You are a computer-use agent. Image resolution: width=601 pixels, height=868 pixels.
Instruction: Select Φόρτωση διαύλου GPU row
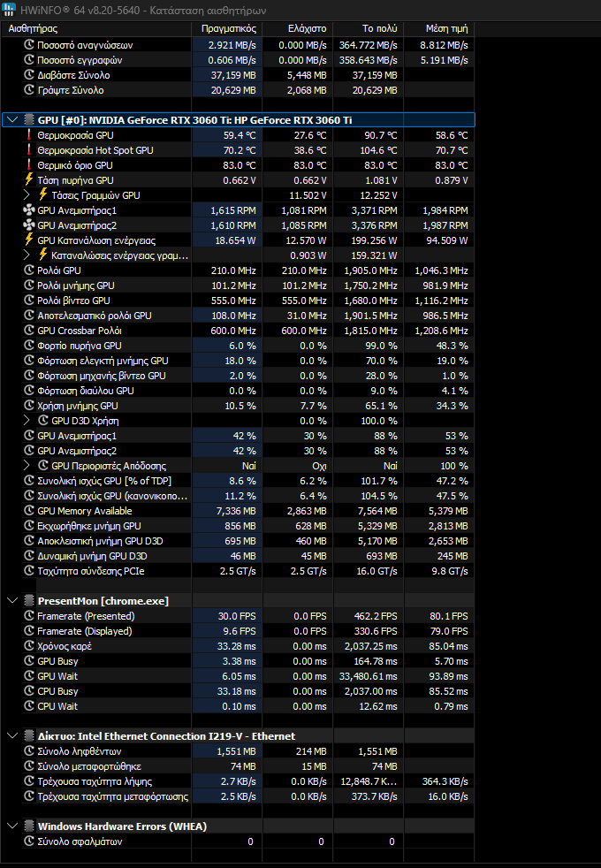239,391
